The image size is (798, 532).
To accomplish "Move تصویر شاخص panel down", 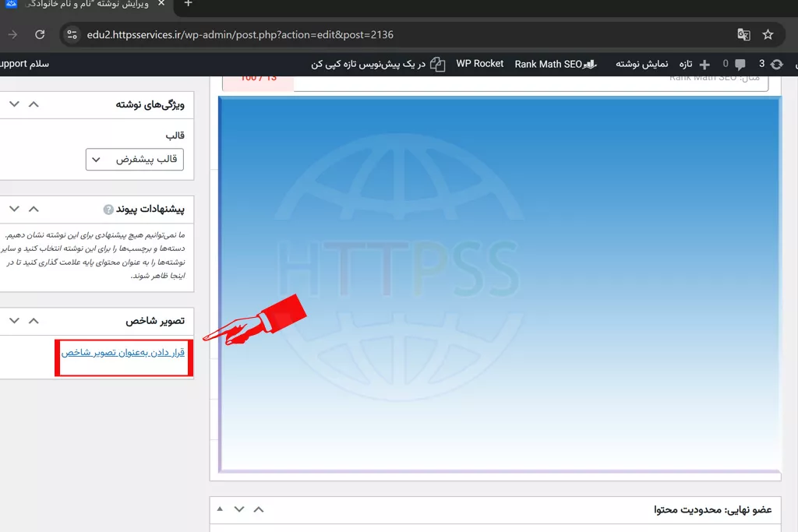I will 14,320.
